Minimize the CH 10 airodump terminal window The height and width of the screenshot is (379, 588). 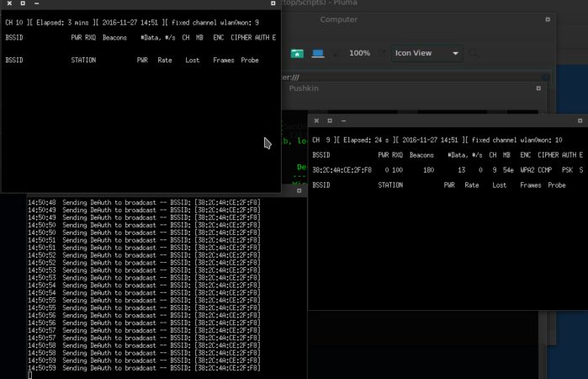(36, 4)
